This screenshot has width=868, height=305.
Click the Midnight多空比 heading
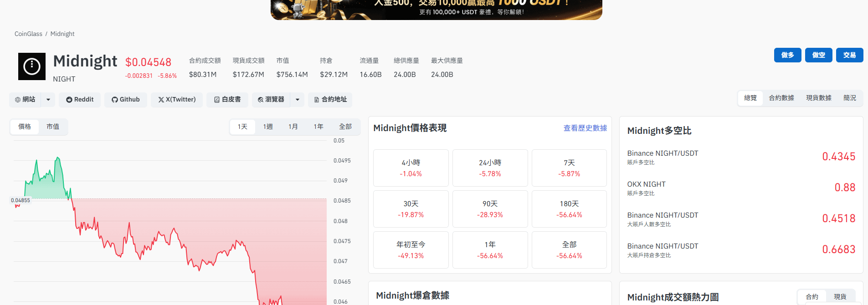click(659, 131)
